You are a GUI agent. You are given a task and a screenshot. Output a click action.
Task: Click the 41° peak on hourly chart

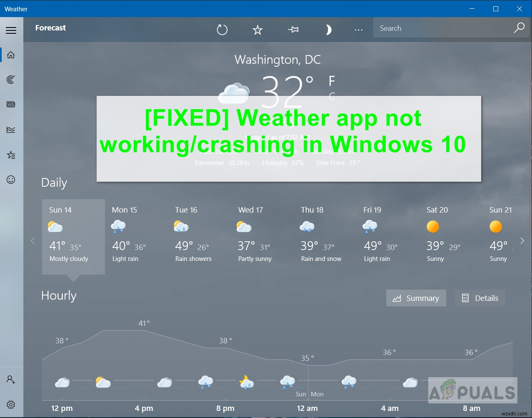coord(144,323)
